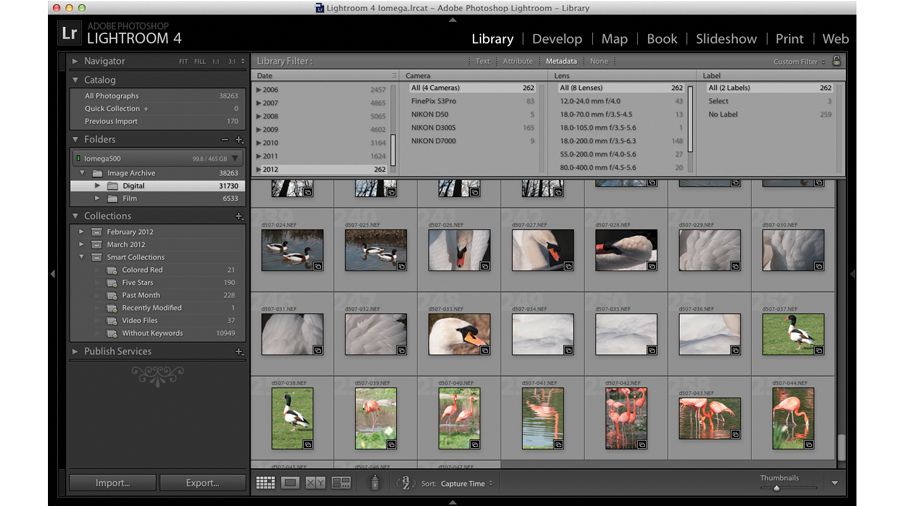Screen dimensions: 900x506
Task: Click the February 2012 collection set icon
Action: tap(97, 232)
